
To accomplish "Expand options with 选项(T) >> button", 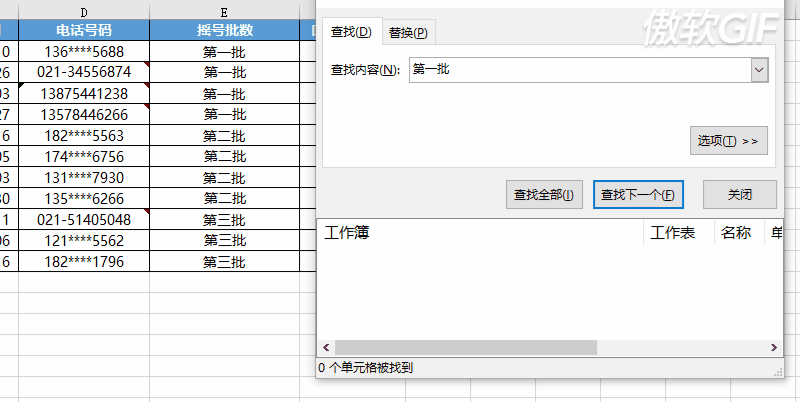I will tap(729, 141).
